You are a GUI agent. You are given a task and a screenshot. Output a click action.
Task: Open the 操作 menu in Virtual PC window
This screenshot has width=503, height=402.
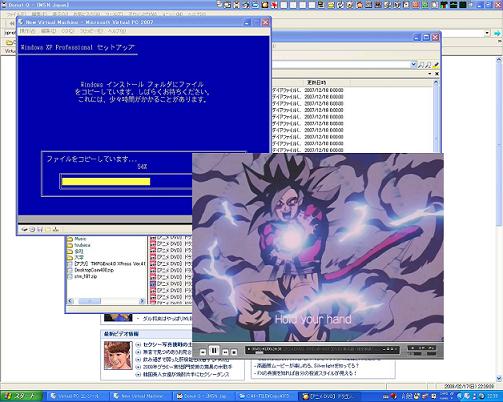(x=27, y=31)
